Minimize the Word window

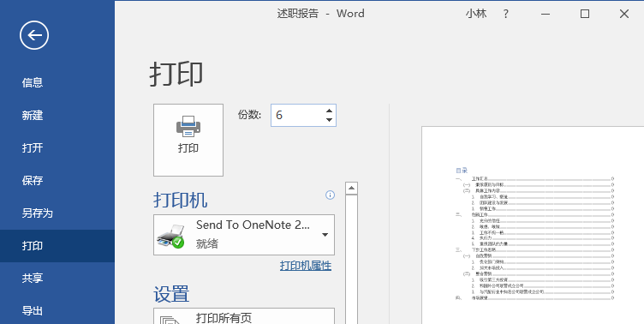[x=546, y=14]
